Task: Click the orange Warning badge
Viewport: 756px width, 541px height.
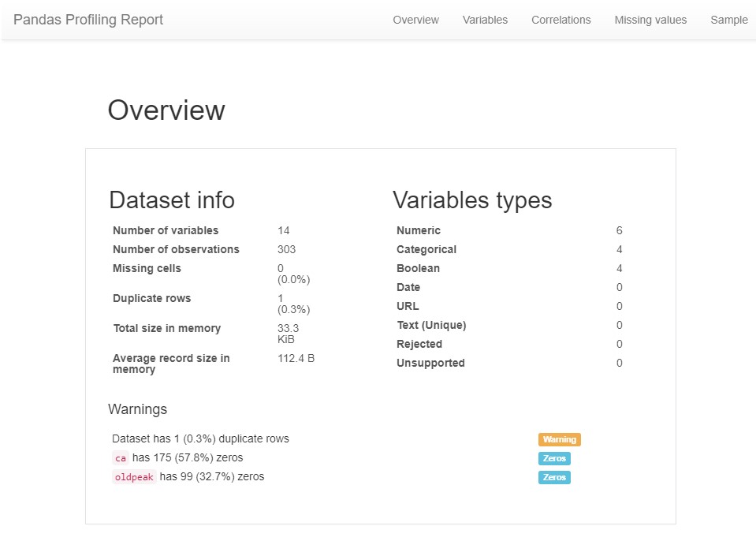Action: [559, 438]
